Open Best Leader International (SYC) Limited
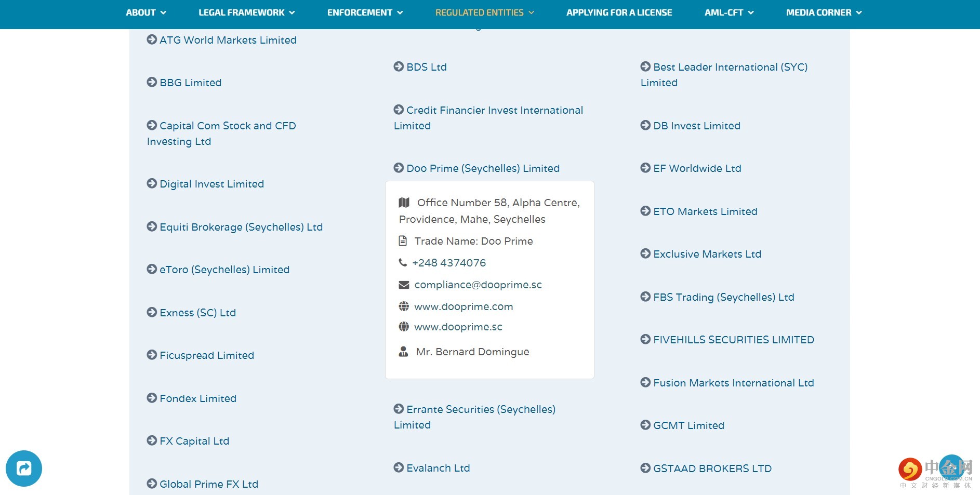 point(724,75)
